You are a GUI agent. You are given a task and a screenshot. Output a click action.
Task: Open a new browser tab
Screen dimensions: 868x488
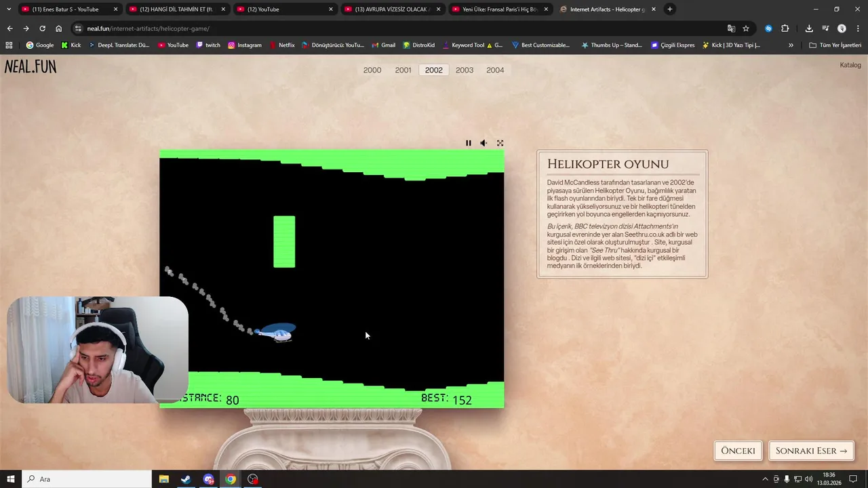669,9
